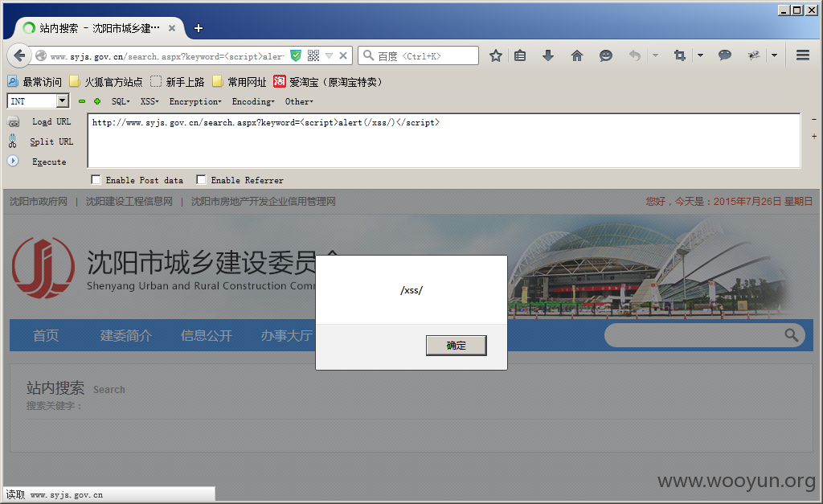The height and width of the screenshot is (504, 823).
Task: Click the Split URL label
Action: pos(51,141)
